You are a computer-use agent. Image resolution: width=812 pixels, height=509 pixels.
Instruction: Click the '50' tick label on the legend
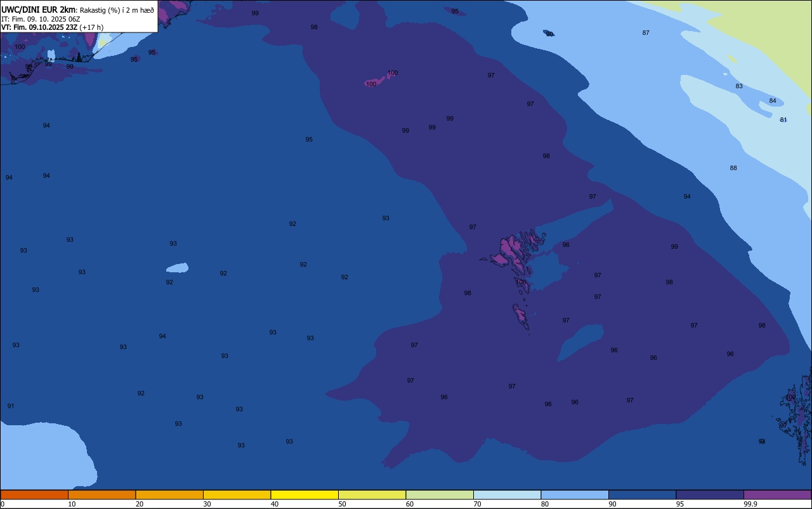[x=342, y=504]
